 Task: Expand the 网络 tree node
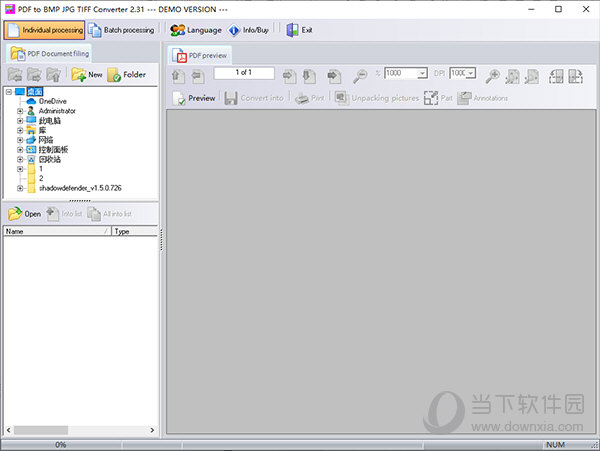pyautogui.click(x=20, y=140)
